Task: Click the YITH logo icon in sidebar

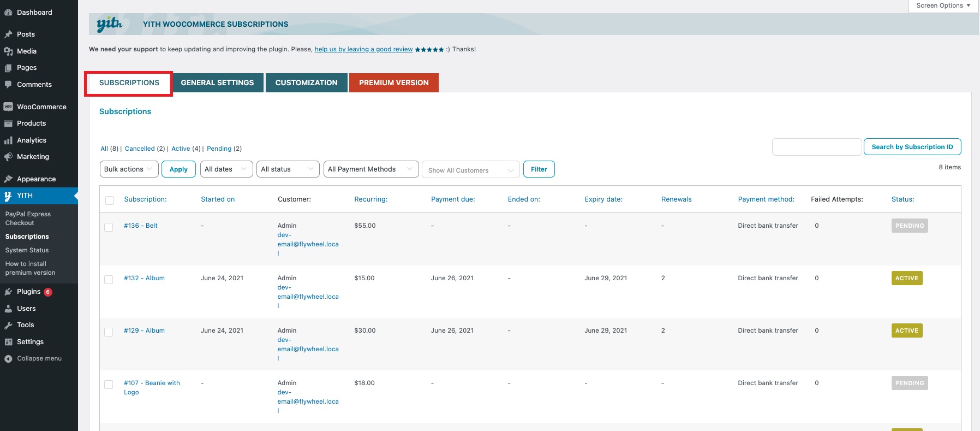Action: [x=8, y=196]
